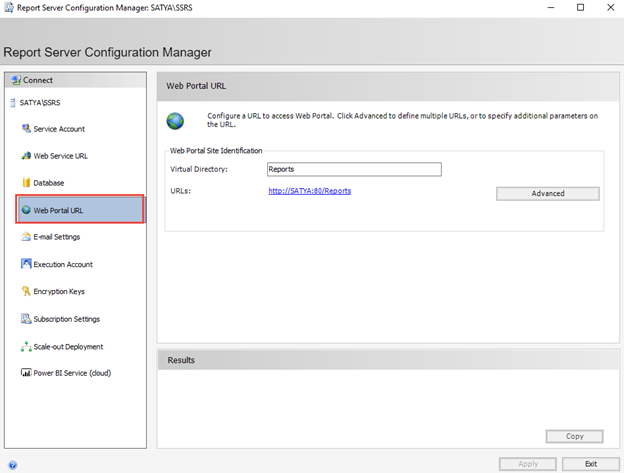624x473 pixels.
Task: Follow the http://SATYA:80/Reports link
Action: tap(309, 190)
